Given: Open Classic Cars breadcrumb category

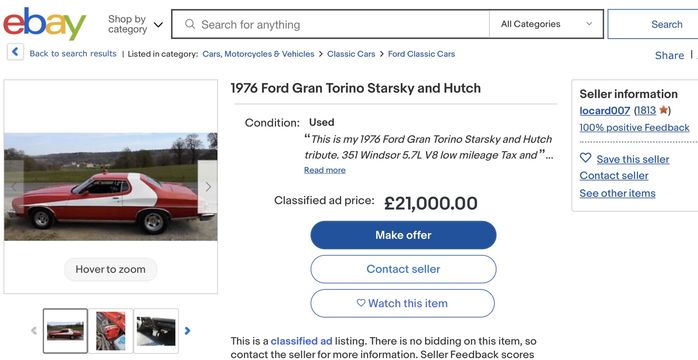Looking at the screenshot, I should pos(351,54).
